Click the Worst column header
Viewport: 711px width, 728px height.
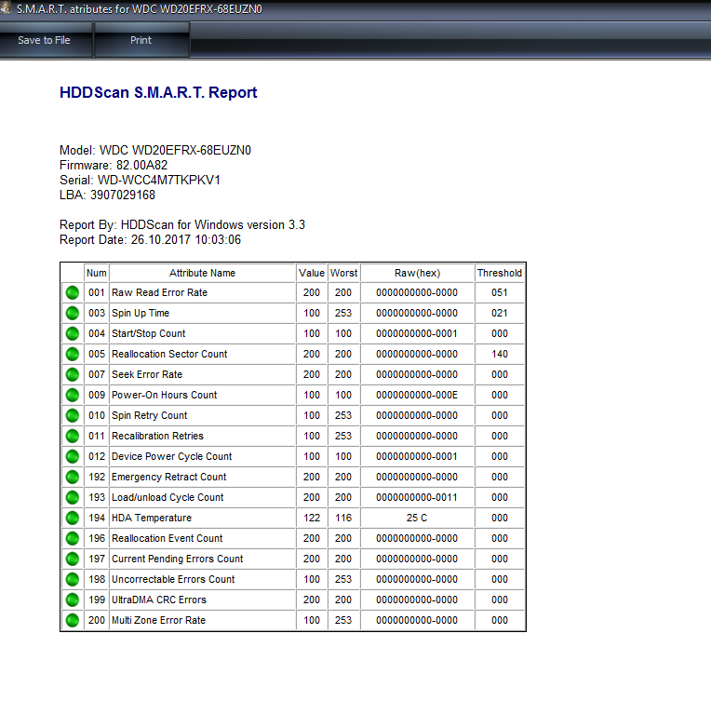point(344,273)
